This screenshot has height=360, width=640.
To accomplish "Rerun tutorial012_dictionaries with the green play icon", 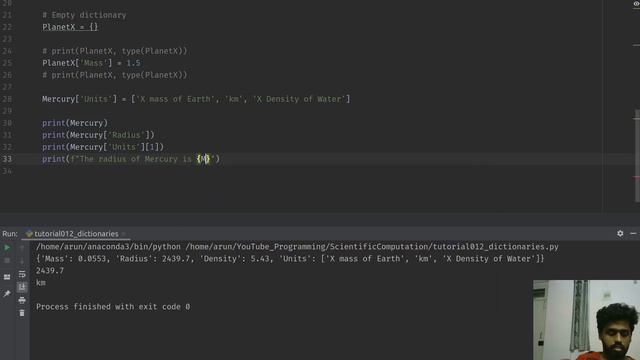I will pyautogui.click(x=7, y=247).
